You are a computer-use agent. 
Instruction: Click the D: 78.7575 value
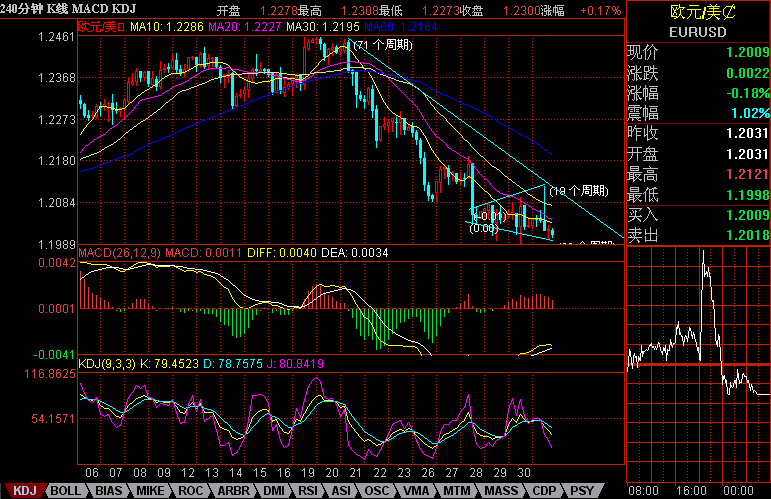233,364
